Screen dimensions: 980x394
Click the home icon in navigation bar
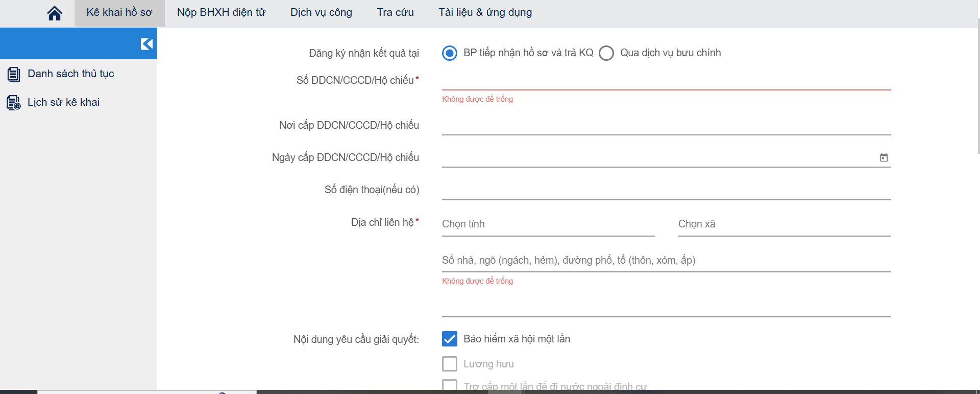55,13
